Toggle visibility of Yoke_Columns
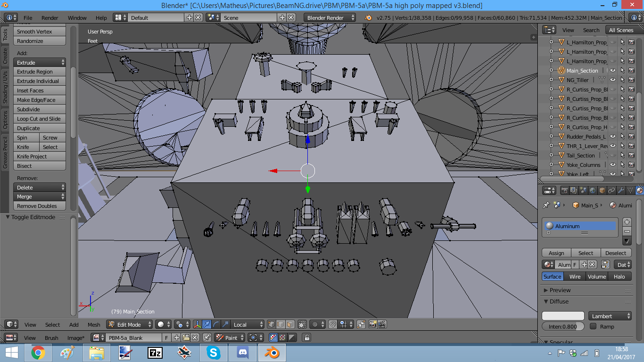The image size is (644, 362). click(x=613, y=165)
